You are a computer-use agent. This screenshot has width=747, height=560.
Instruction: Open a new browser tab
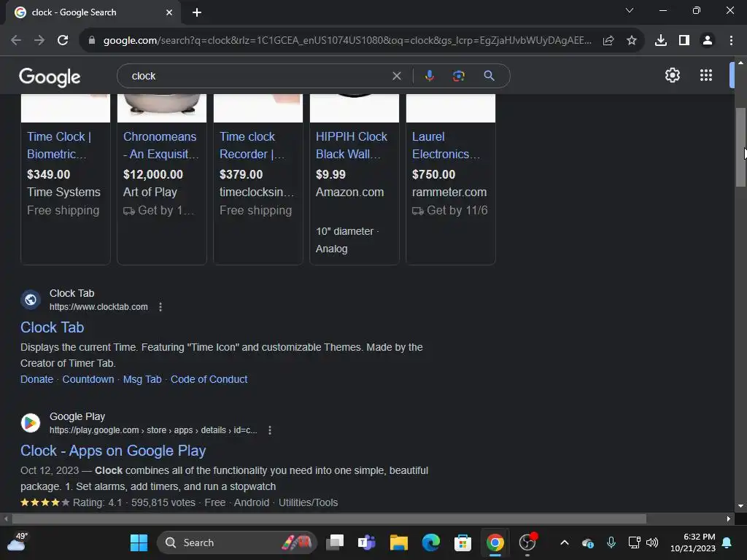197,12
